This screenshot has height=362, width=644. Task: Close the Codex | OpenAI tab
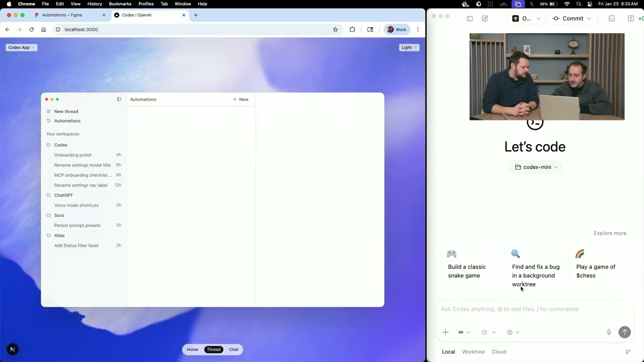184,15
